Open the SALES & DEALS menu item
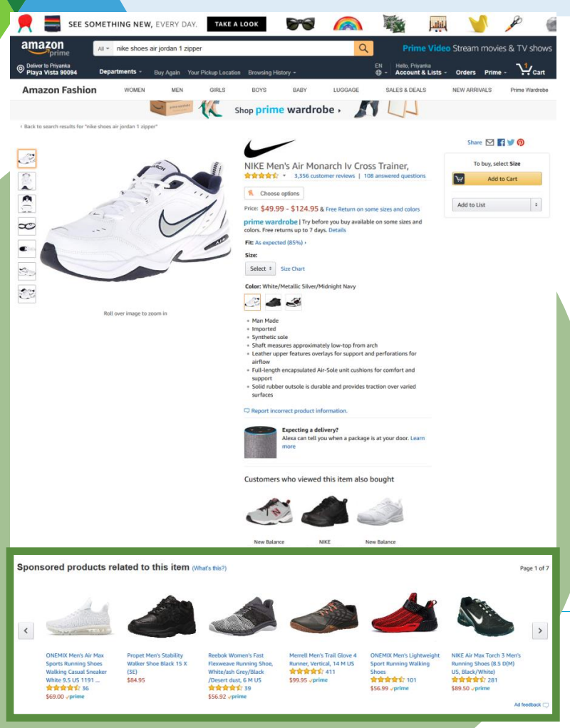The image size is (570, 728). click(405, 90)
